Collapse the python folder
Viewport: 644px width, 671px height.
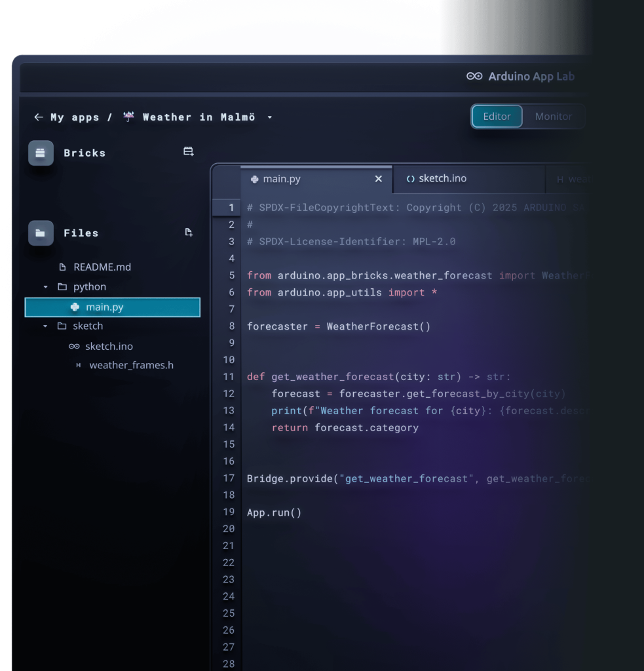tap(45, 286)
